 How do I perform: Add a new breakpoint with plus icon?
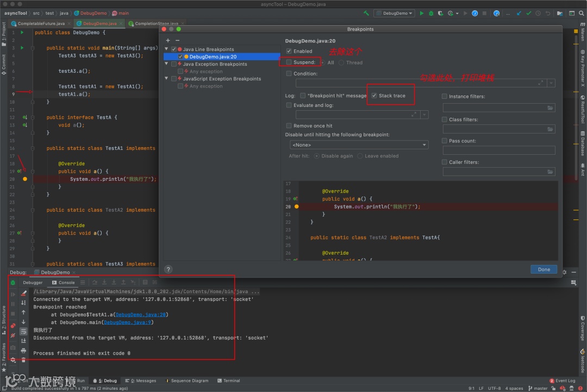click(168, 40)
